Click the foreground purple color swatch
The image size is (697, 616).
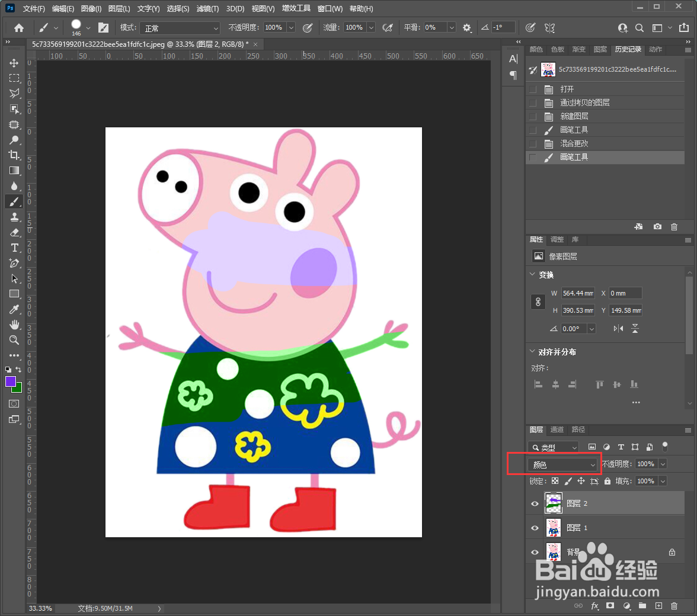click(9, 381)
